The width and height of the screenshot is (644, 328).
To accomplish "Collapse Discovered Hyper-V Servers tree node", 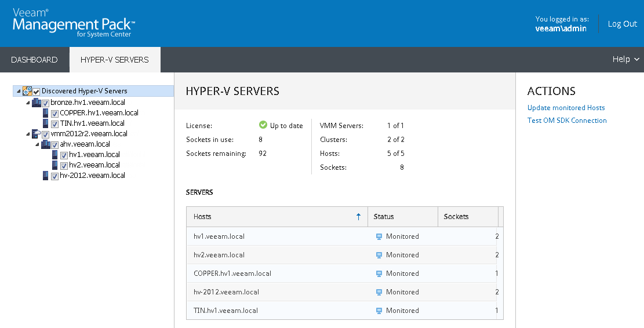I will 19,91.
